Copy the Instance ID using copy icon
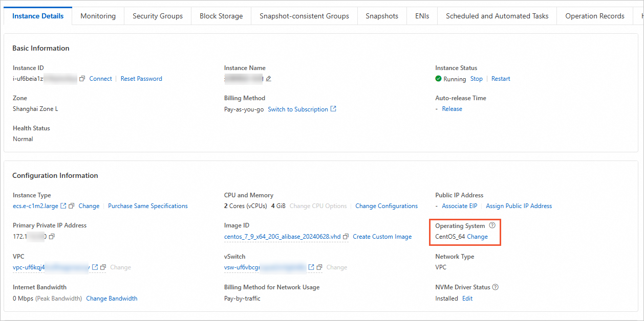 [82, 79]
